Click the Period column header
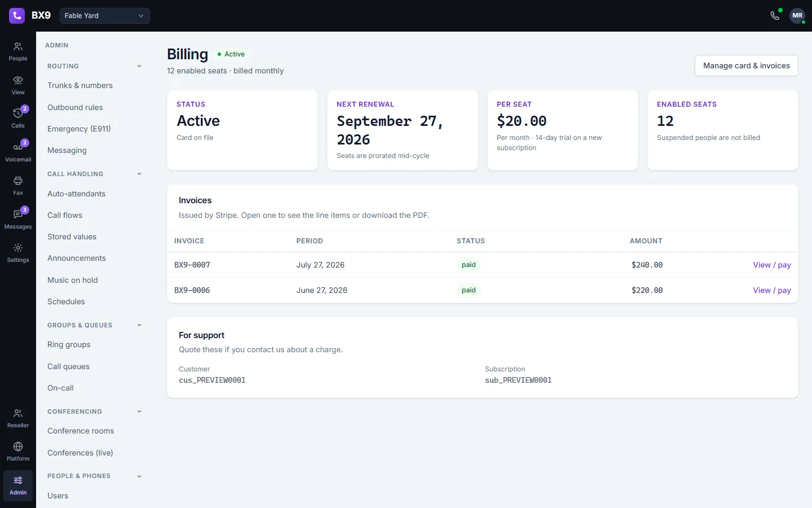This screenshot has height=508, width=812. 310,241
